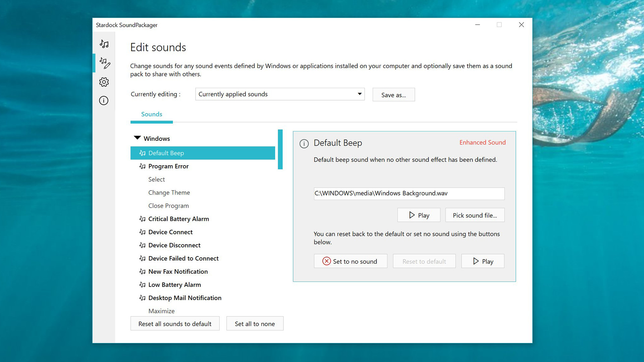Viewport: 644px width, 362px height.
Task: Click Reset all sounds to default
Action: point(175,323)
